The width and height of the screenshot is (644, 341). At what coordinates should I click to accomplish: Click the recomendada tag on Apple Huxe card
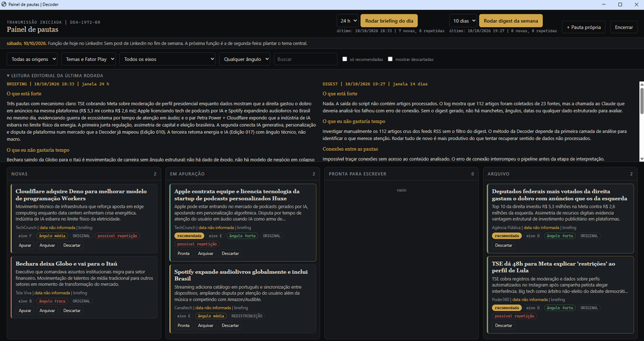tap(189, 236)
